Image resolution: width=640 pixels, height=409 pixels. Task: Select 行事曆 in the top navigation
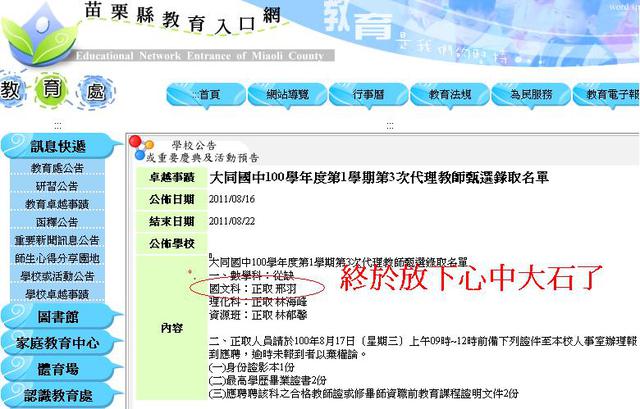point(367,94)
